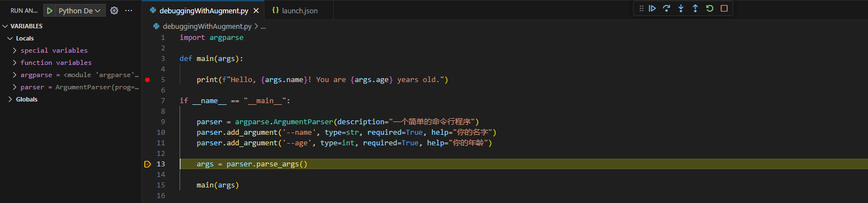Screen dimensions: 868x203
Task: Expand special variables
Action: [54, 50]
